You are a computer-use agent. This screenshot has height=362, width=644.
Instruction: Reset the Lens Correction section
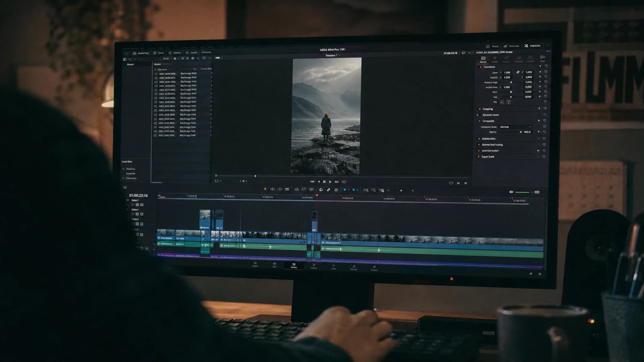coord(544,151)
